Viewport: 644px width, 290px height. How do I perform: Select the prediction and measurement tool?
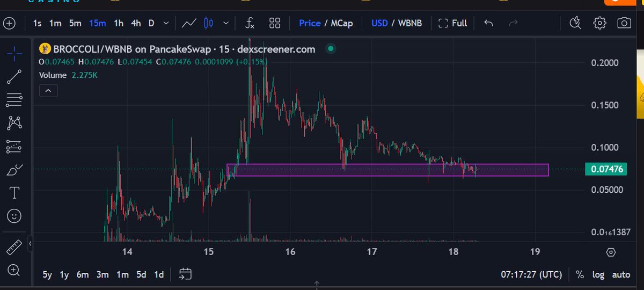click(x=14, y=146)
